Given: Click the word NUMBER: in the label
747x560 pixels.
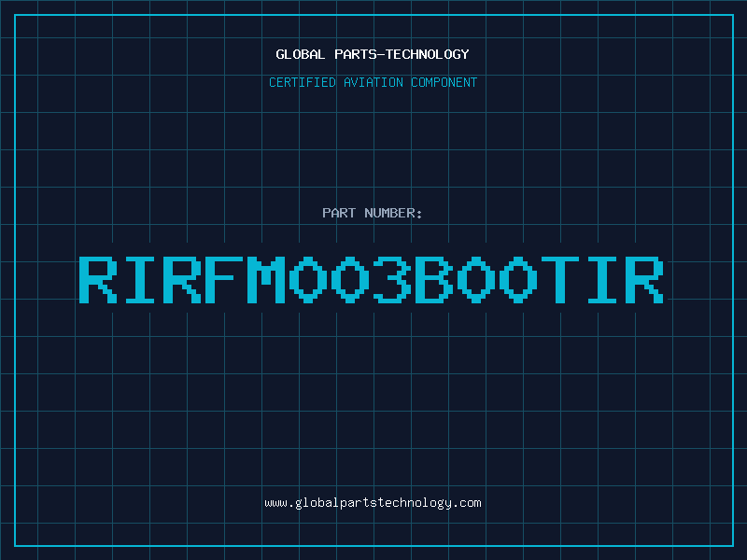Looking at the screenshot, I should (x=393, y=213).
